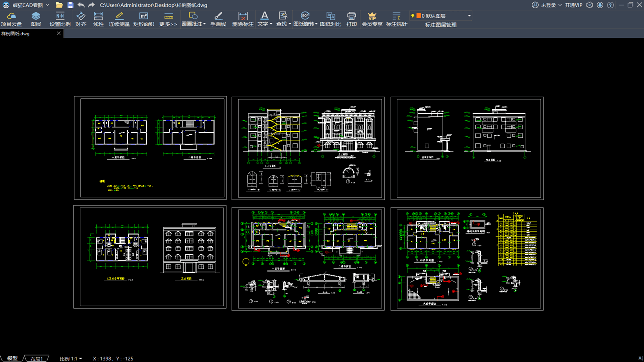
Task: Expand the 默认图层 layer combo box
Action: pos(469,16)
